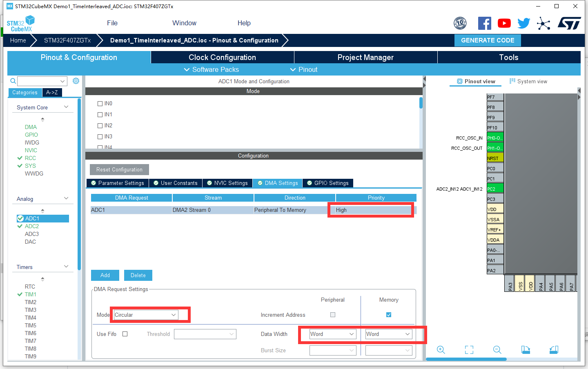Open the NVIC Settings tab
The width and height of the screenshot is (588, 369).
coord(227,183)
